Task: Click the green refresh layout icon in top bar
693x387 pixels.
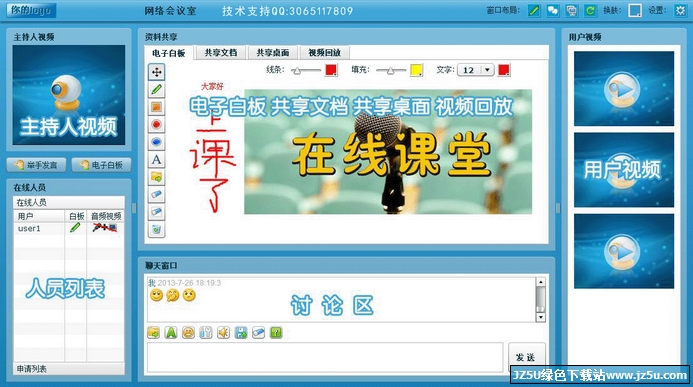Action: 590,10
